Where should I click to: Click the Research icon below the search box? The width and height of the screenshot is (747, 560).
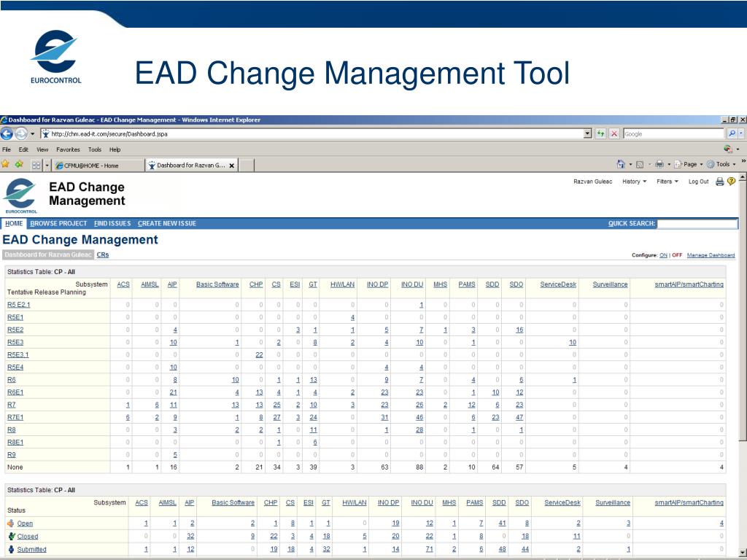coord(727,149)
